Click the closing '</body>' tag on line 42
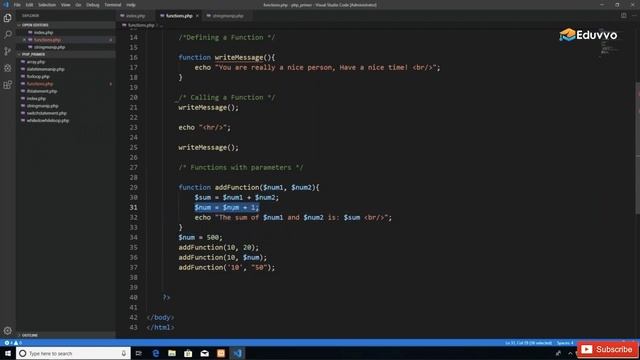 [160, 317]
